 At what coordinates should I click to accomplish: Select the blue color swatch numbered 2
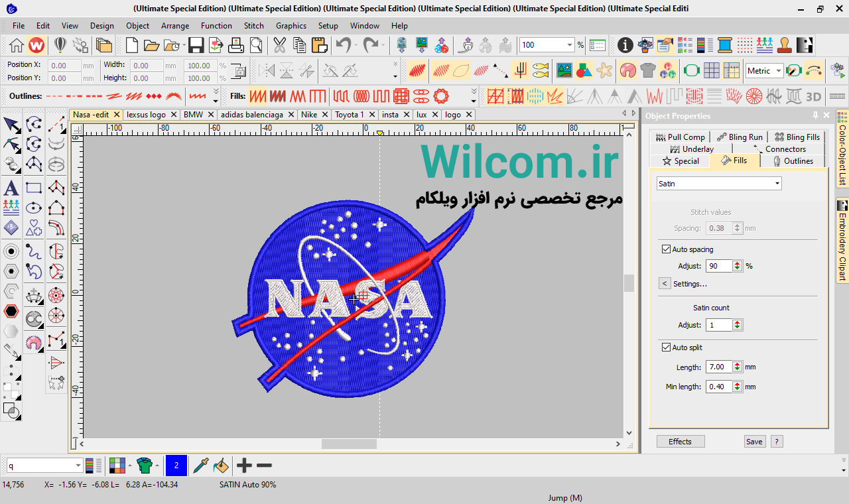[x=176, y=466]
